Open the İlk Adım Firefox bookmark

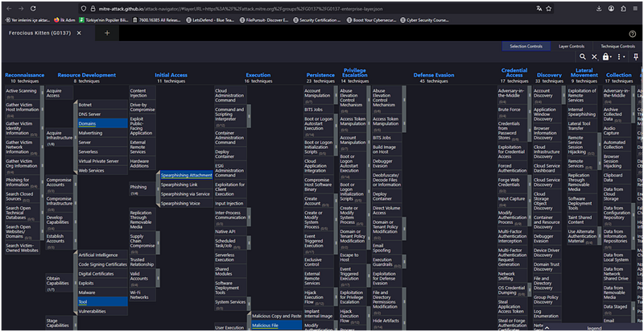pos(65,19)
